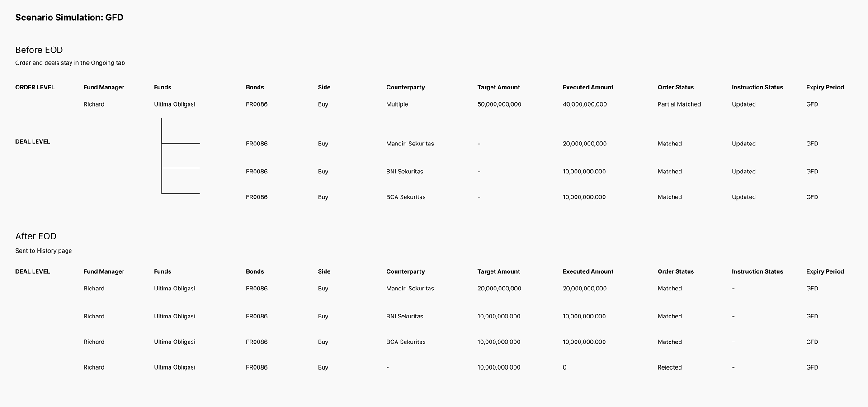868x407 pixels.
Task: Click the ORDER LEVEL label
Action: 35,87
